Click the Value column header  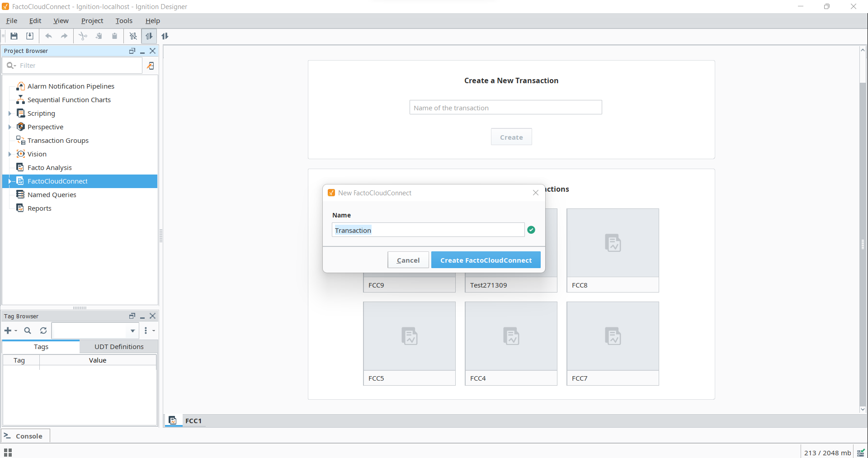(98, 360)
